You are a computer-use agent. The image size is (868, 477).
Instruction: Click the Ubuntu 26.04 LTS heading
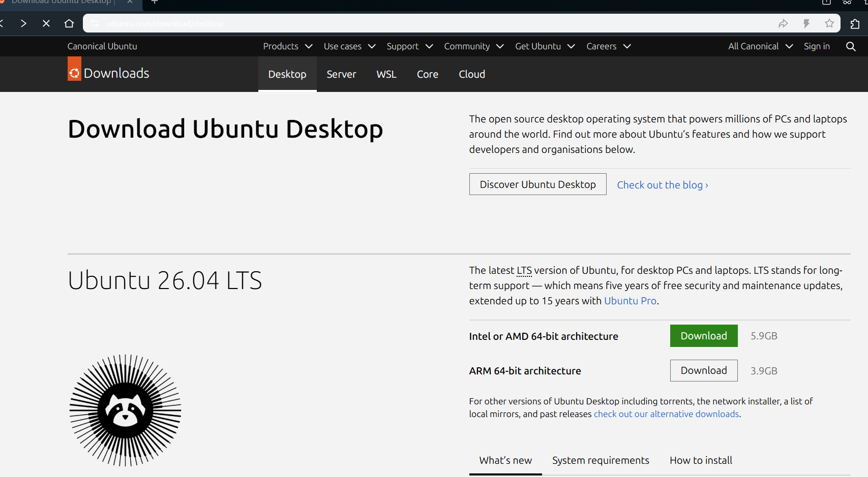point(165,280)
